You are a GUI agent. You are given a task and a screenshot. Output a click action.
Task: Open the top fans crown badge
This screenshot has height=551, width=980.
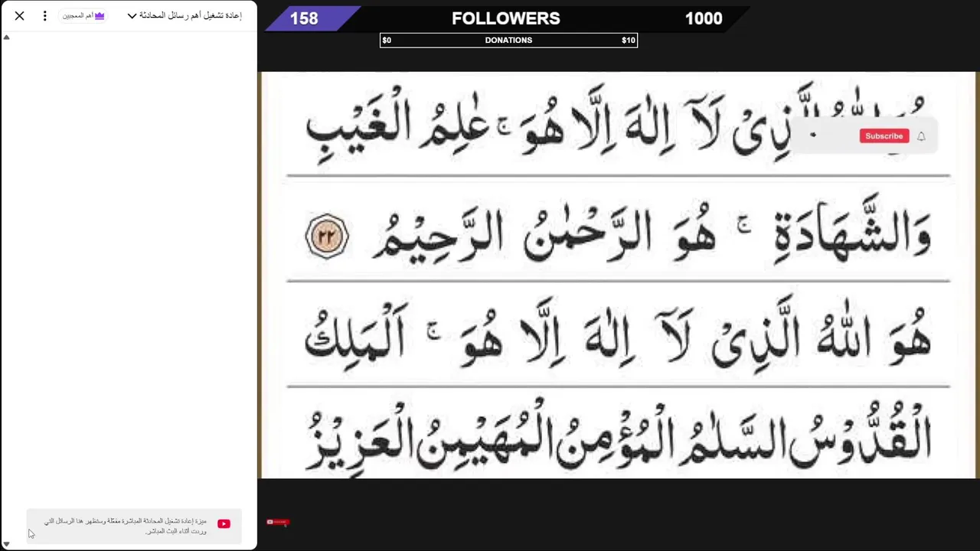(x=83, y=15)
